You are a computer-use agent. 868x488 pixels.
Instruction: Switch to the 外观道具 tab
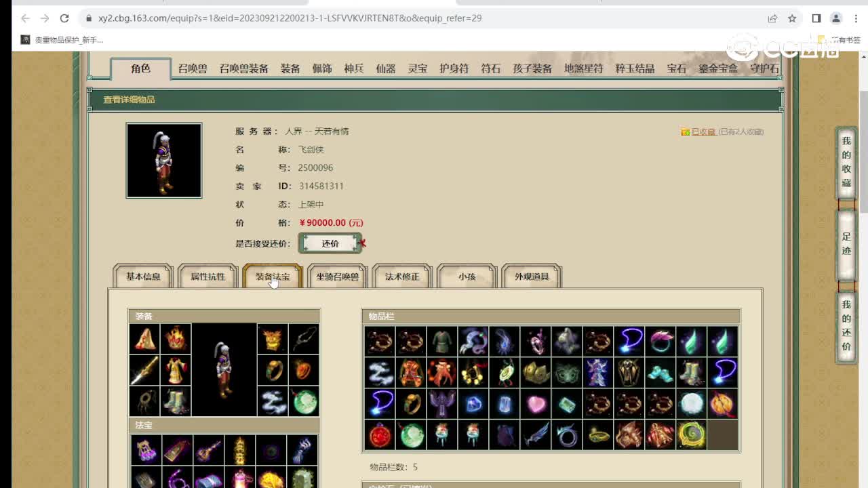click(x=532, y=277)
